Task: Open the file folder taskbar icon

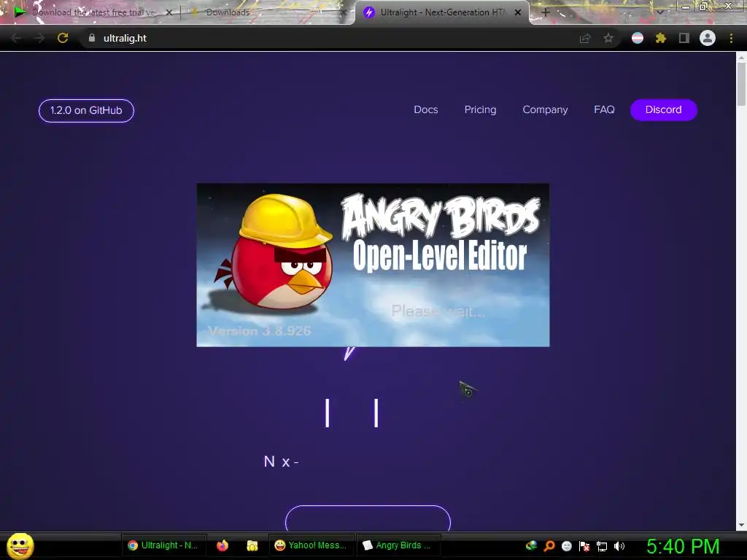Action: (252, 545)
